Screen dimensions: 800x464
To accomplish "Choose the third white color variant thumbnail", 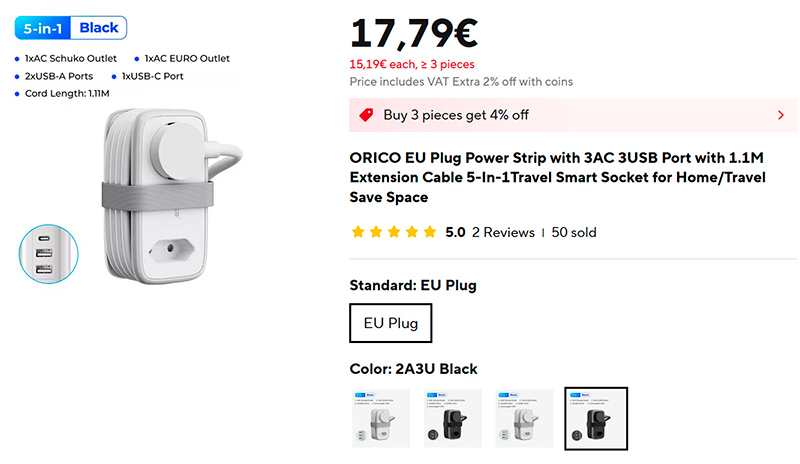I will [525, 418].
